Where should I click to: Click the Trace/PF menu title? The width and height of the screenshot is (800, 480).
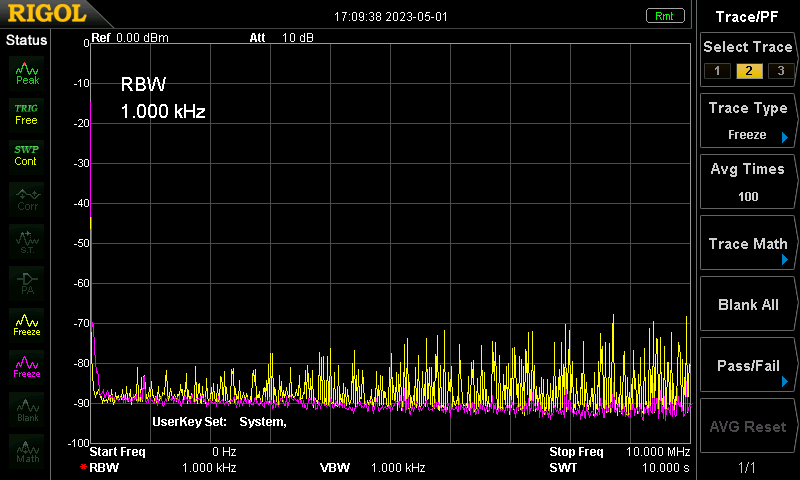pyautogui.click(x=747, y=17)
